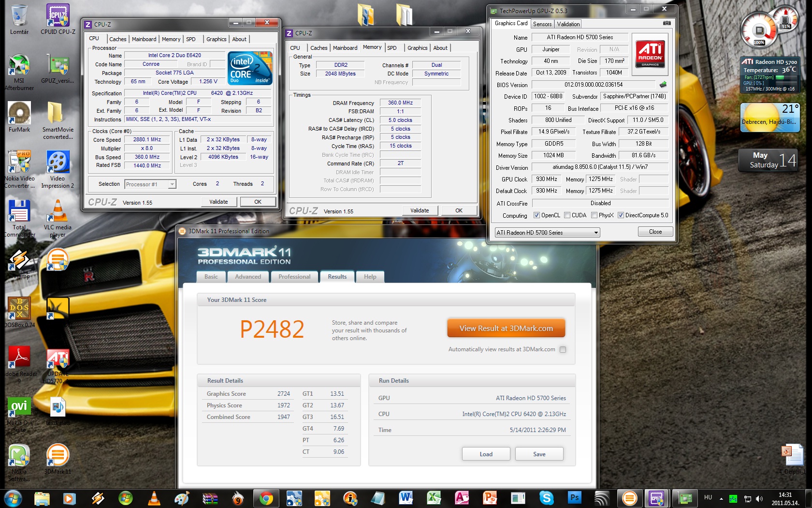The image size is (812, 508).
Task: Open the Caches tab in the CPU-Z CPU window
Action: coord(117,39)
